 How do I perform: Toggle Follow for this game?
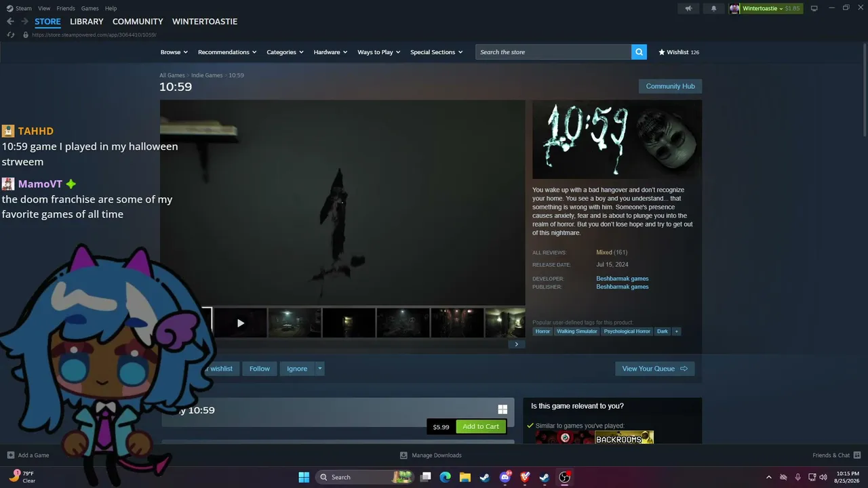coord(260,369)
